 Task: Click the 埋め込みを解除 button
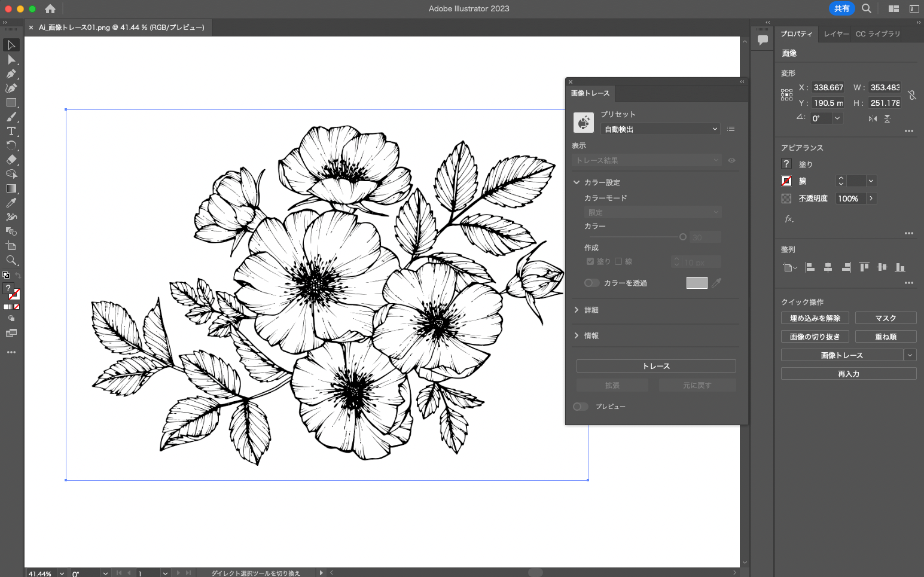point(815,318)
